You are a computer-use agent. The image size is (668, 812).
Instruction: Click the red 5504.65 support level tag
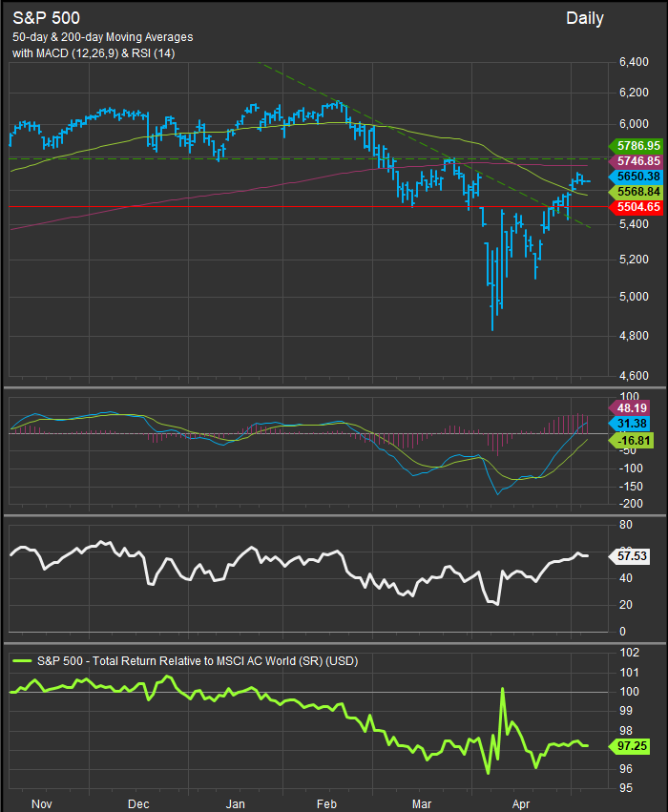click(636, 207)
